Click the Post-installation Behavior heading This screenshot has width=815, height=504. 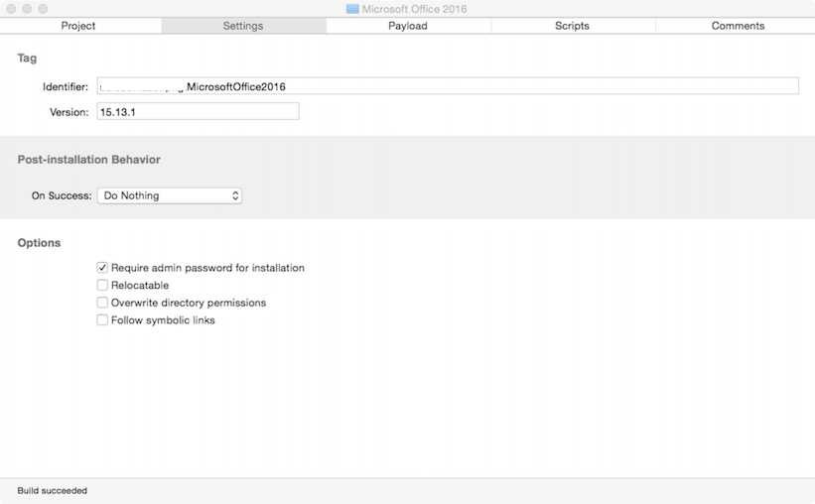click(89, 160)
